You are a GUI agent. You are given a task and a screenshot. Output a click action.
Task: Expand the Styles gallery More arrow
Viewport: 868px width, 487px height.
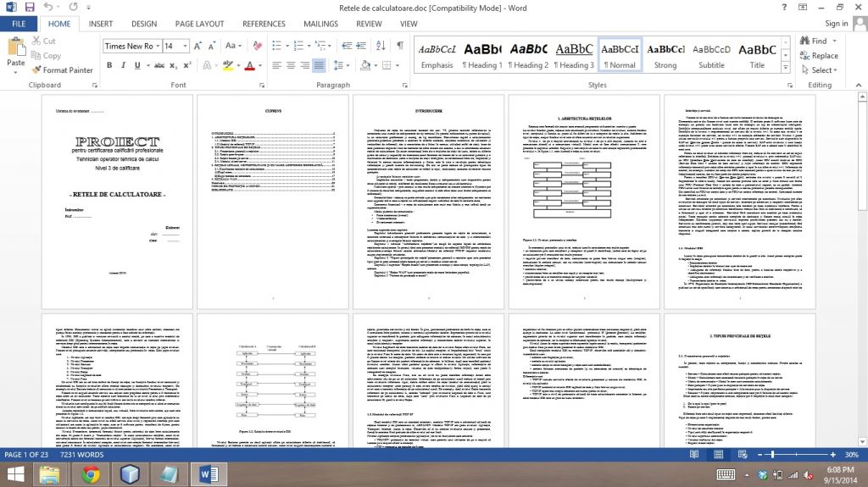click(787, 69)
